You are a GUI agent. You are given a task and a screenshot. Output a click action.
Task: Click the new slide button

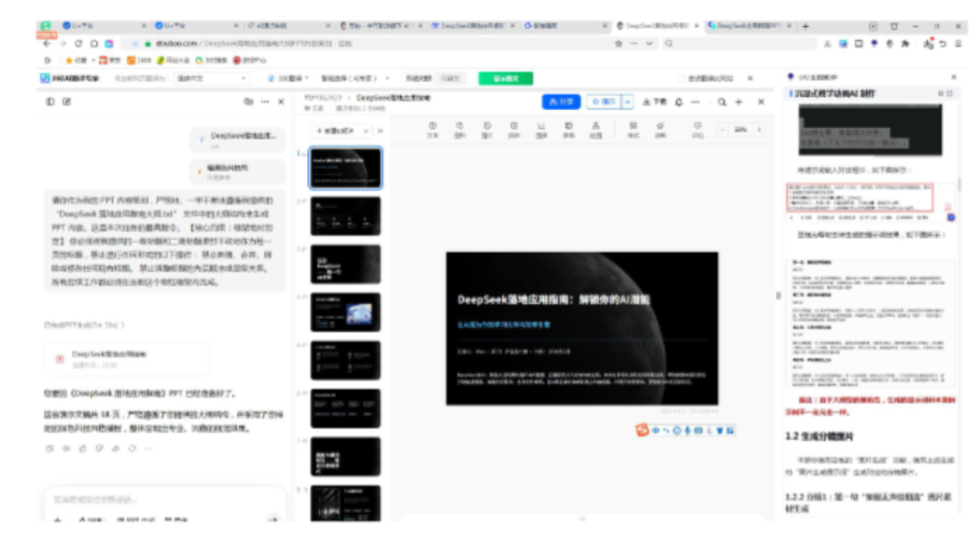(336, 132)
